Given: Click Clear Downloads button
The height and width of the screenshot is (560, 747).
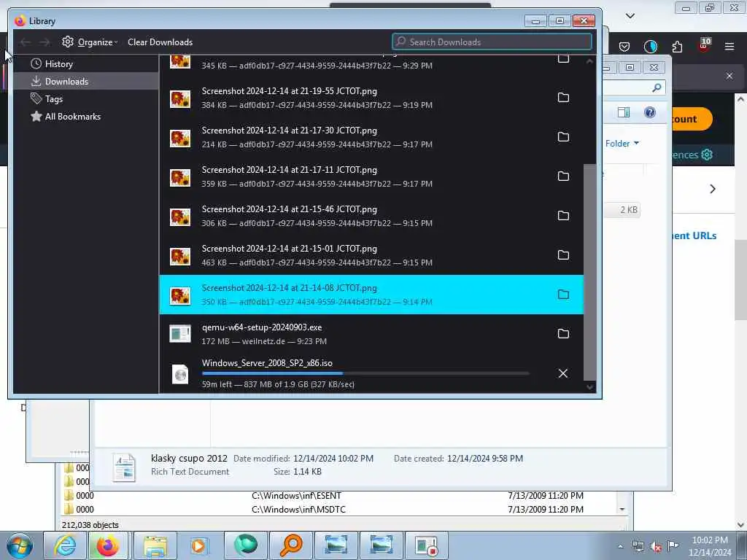Looking at the screenshot, I should 160,42.
